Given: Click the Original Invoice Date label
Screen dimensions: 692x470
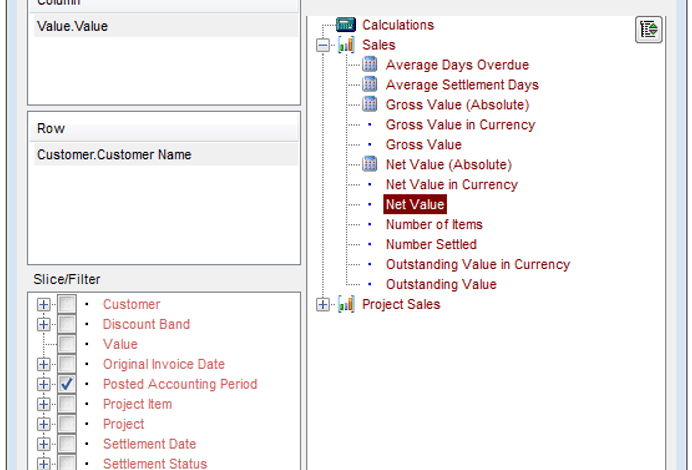Looking at the screenshot, I should point(164,364).
